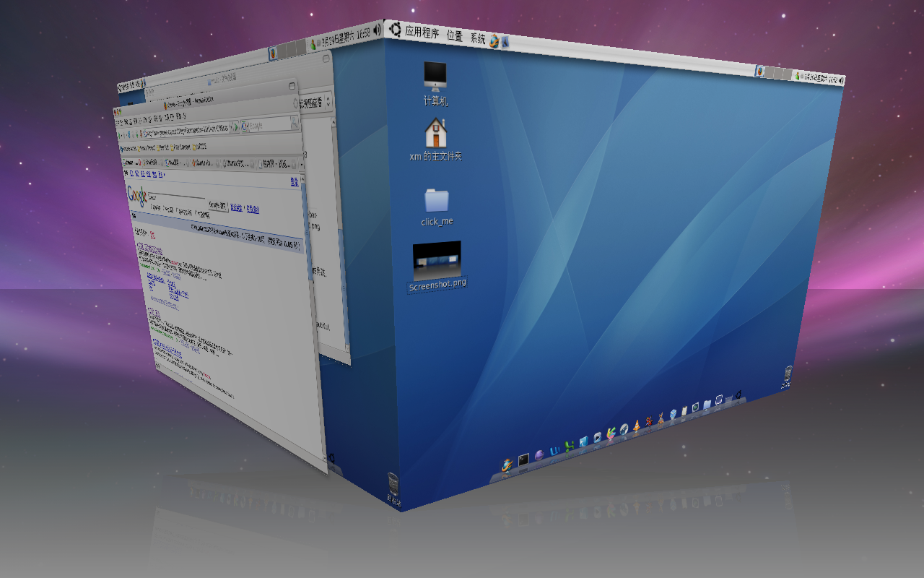This screenshot has height=578, width=924.
Task: Click the red character icon in the dock
Action: coord(649,422)
